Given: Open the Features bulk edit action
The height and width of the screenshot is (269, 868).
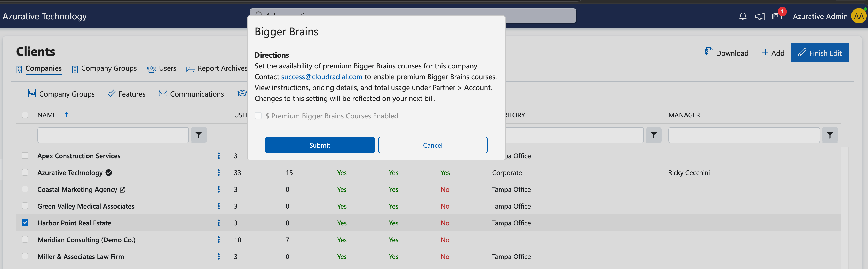Looking at the screenshot, I should [127, 94].
